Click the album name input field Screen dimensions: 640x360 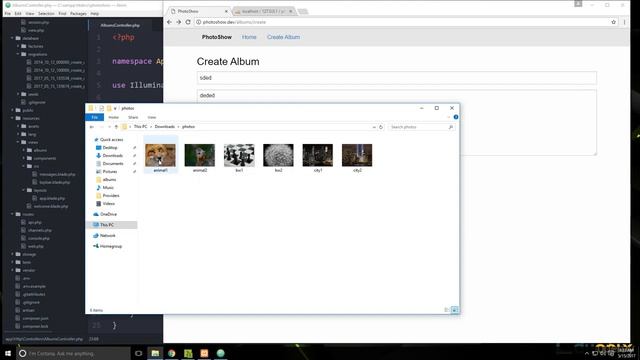pyautogui.click(x=396, y=78)
